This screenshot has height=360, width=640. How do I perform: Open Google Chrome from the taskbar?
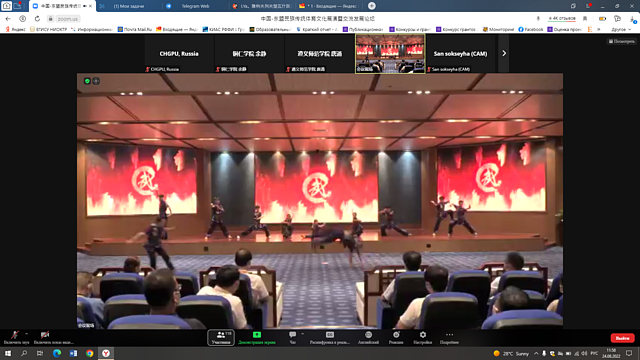coord(89,353)
